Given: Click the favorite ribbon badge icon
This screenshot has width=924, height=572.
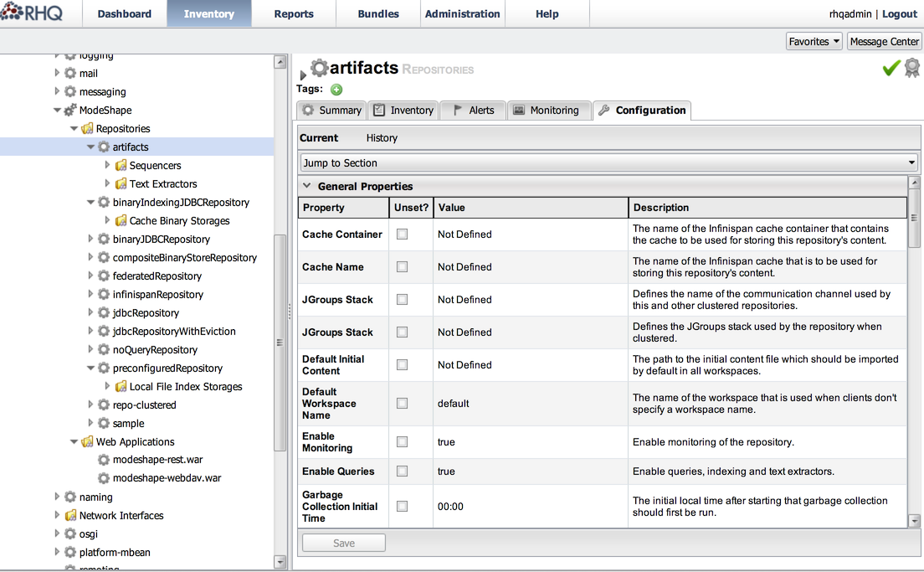Looking at the screenshot, I should click(x=912, y=68).
